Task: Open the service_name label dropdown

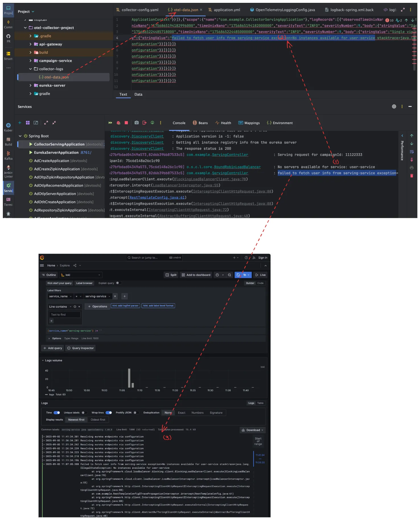Action: click(x=60, y=296)
